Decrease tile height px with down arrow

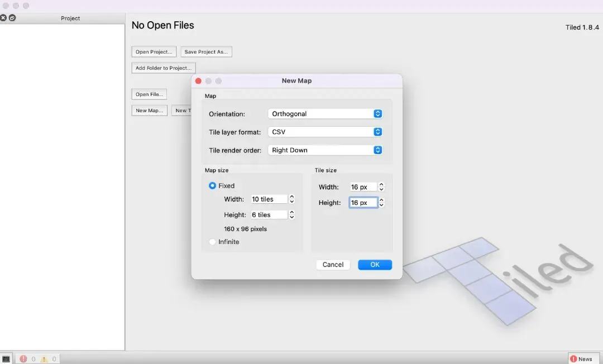click(x=381, y=205)
